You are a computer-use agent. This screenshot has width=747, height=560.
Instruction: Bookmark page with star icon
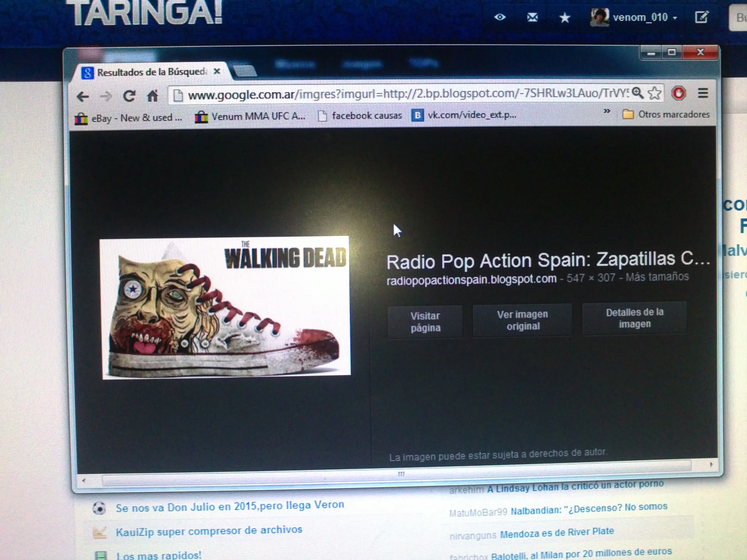pos(655,93)
